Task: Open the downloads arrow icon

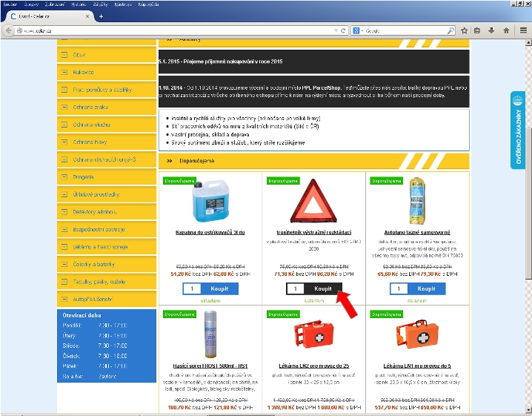Action: 491,30
